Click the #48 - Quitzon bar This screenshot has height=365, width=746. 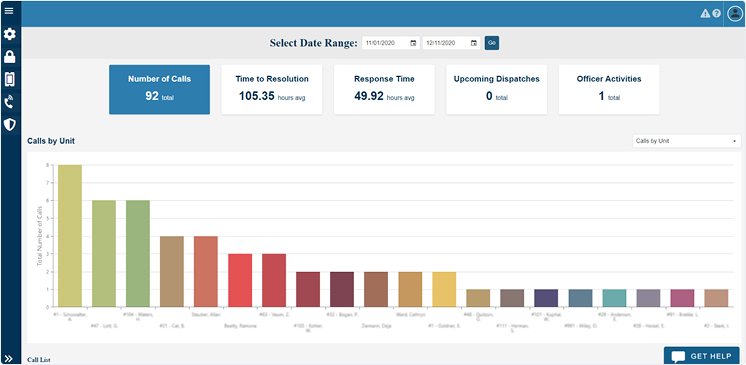(x=478, y=298)
